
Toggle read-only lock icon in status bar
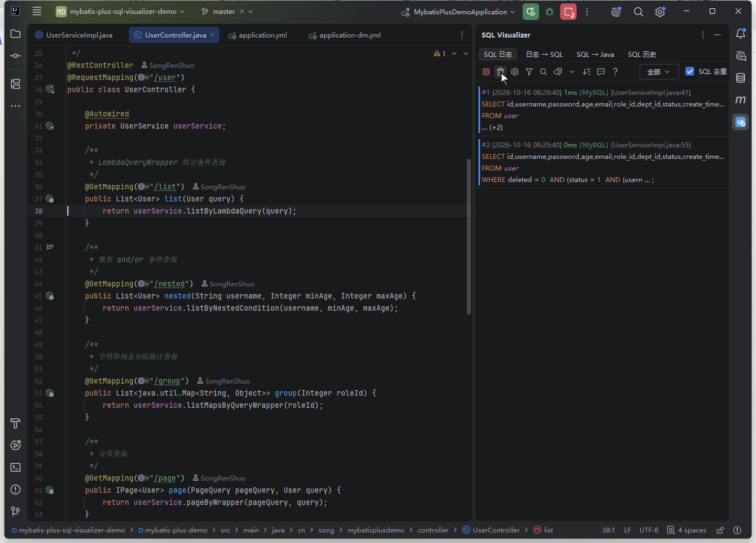(x=720, y=530)
